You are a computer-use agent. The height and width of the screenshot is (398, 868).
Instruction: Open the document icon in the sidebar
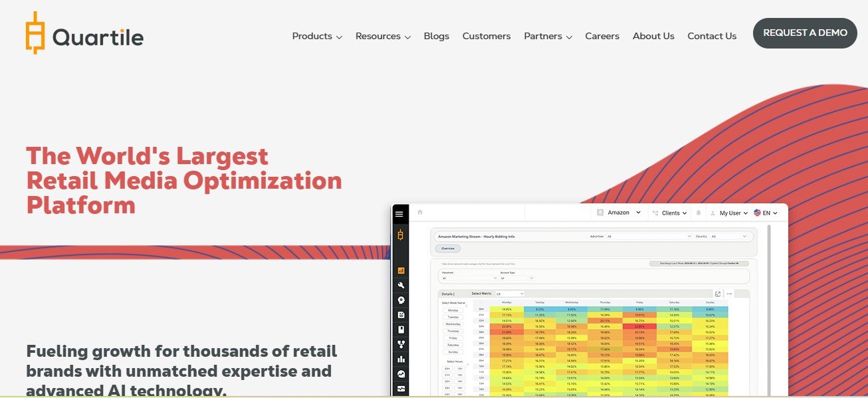pos(401,314)
